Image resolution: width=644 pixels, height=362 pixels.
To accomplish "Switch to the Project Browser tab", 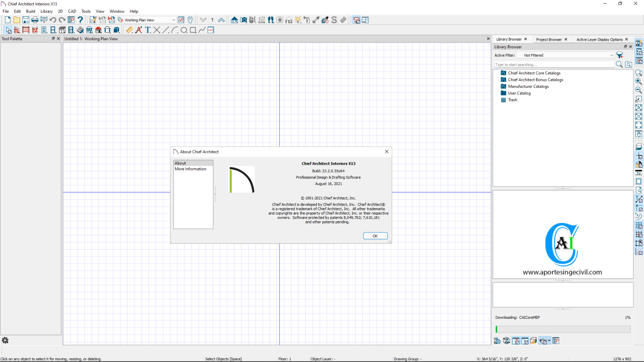I will [549, 39].
